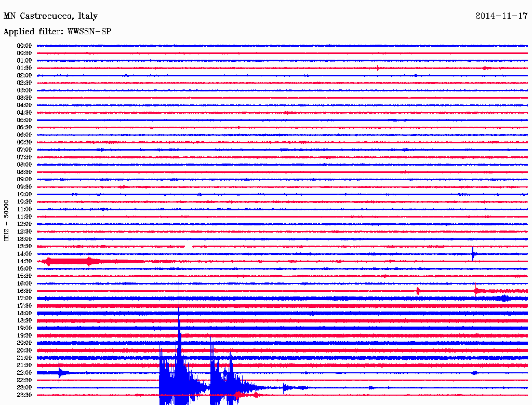This screenshot has width=532, height=405.
Task: Click the 23:00 time label
Action: (x=24, y=388)
